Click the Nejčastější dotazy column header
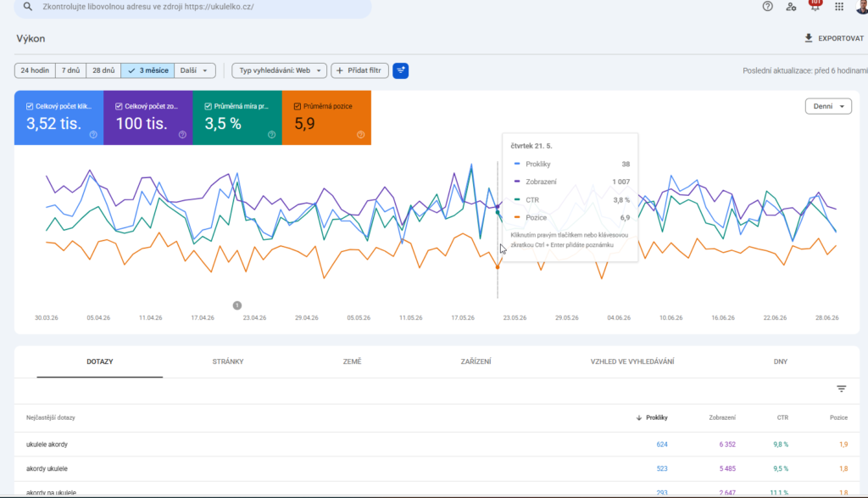Screen dimensions: 868x498 click(x=50, y=417)
